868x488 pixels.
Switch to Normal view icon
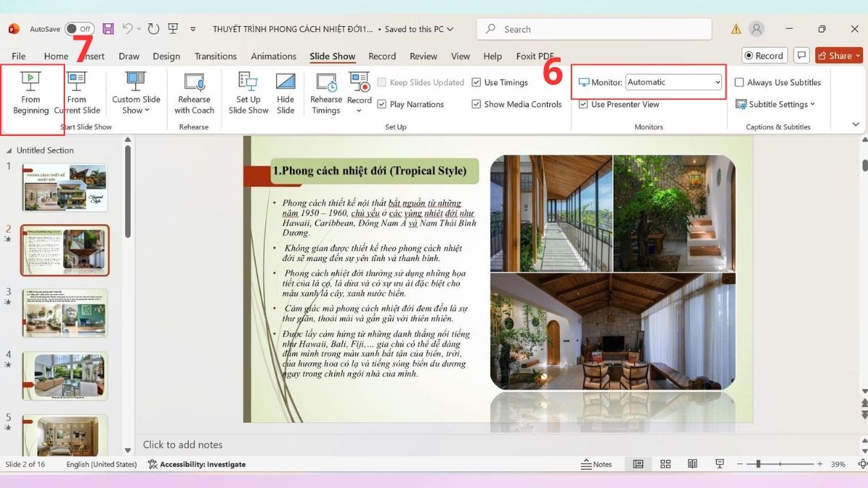point(639,464)
